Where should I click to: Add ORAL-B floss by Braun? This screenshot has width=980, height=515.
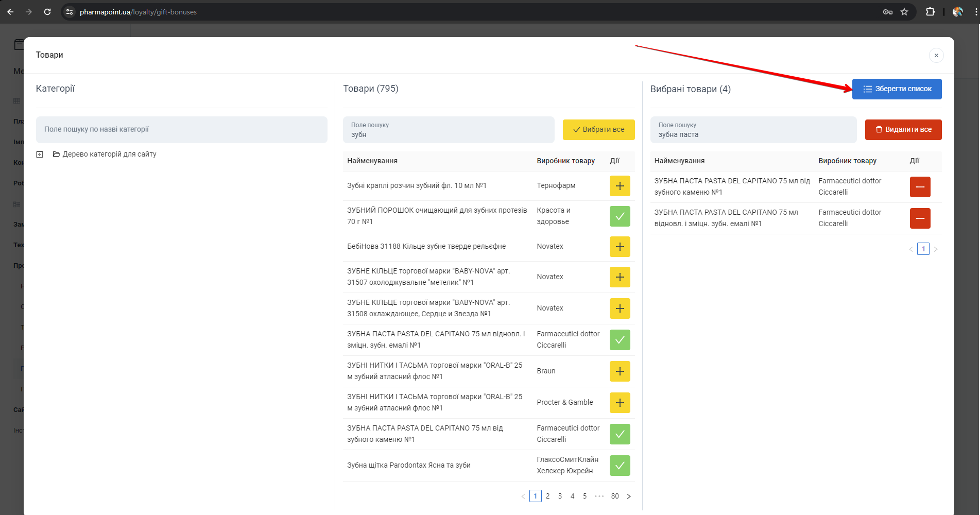620,371
